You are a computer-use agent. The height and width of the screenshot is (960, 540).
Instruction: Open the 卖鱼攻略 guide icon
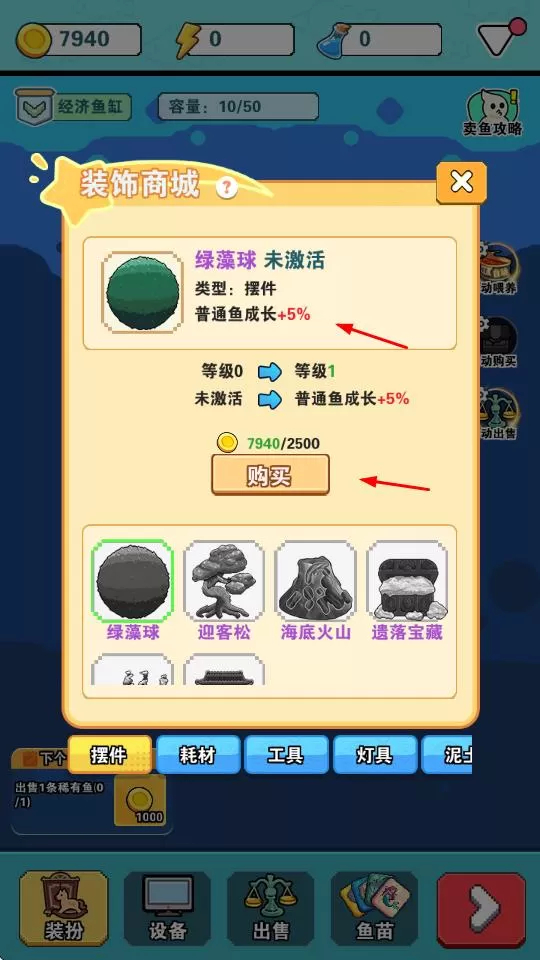(493, 113)
